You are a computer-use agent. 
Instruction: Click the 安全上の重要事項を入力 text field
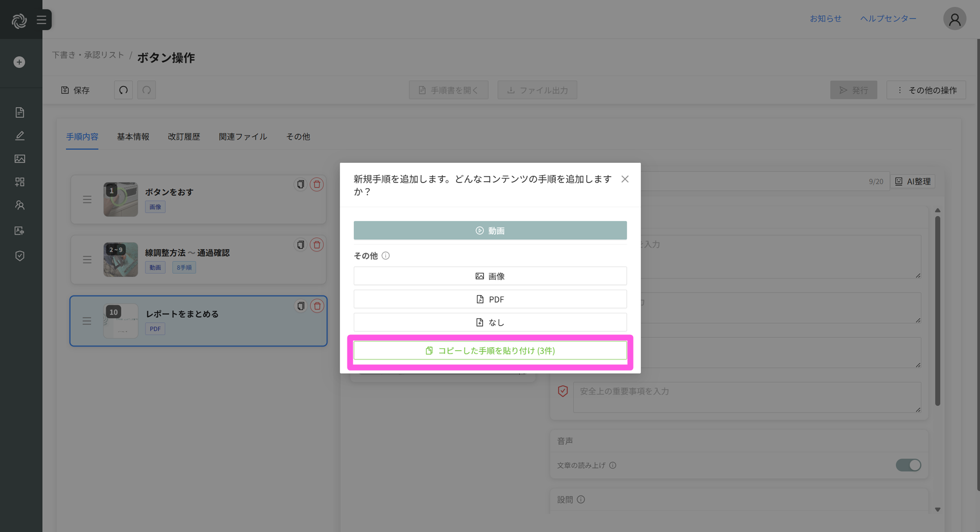coord(746,397)
